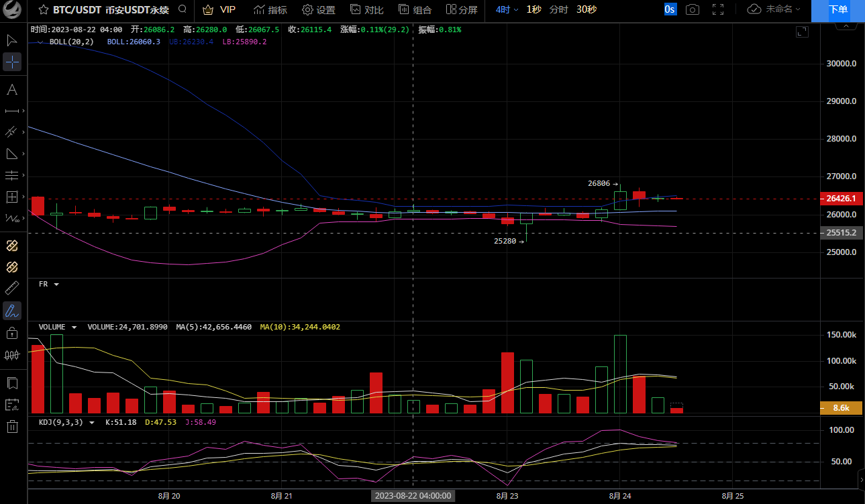Toggle the lock drawings icon
The width and height of the screenshot is (865, 504).
12,333
